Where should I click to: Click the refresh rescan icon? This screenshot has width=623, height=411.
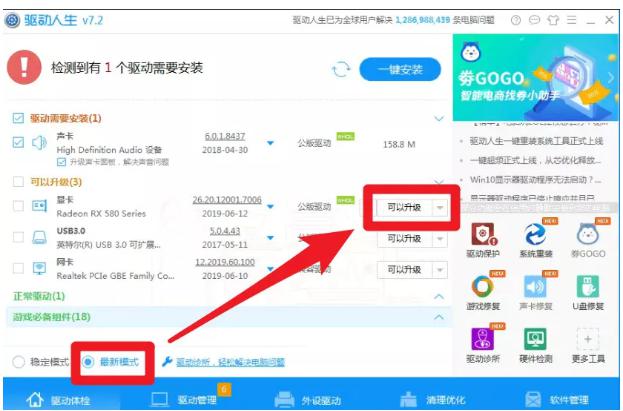[341, 70]
